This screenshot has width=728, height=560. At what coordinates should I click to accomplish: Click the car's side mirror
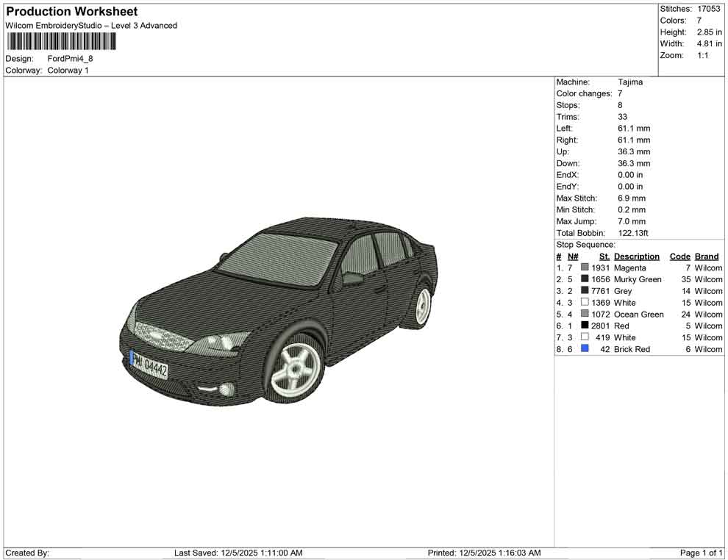[x=353, y=279]
